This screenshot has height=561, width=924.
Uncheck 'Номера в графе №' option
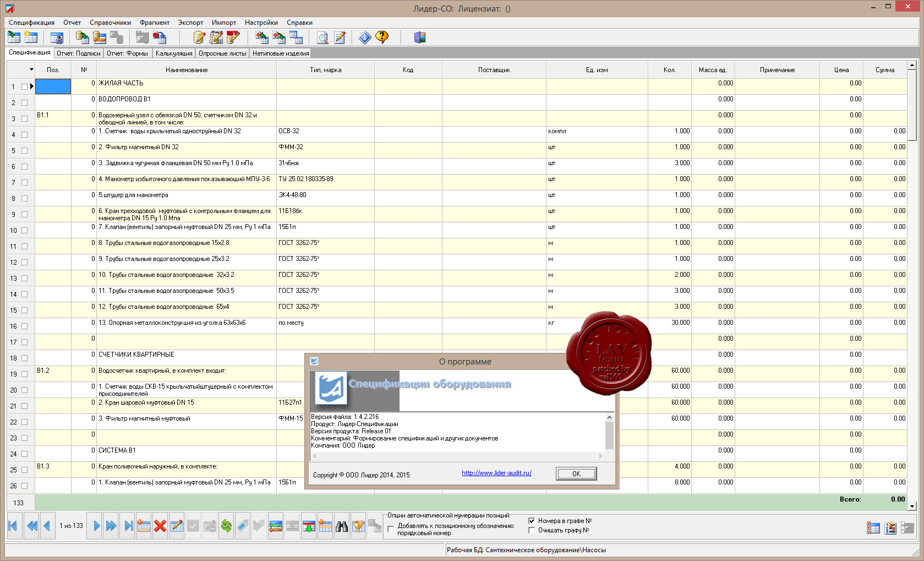pyautogui.click(x=532, y=521)
